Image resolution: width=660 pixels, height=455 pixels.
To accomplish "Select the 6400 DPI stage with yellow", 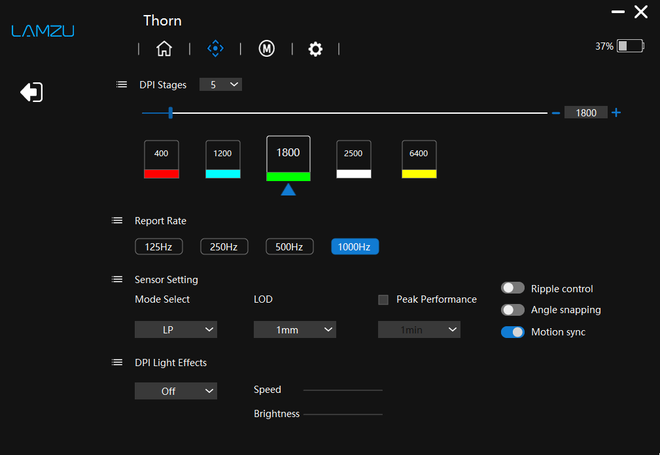I will 418,159.
